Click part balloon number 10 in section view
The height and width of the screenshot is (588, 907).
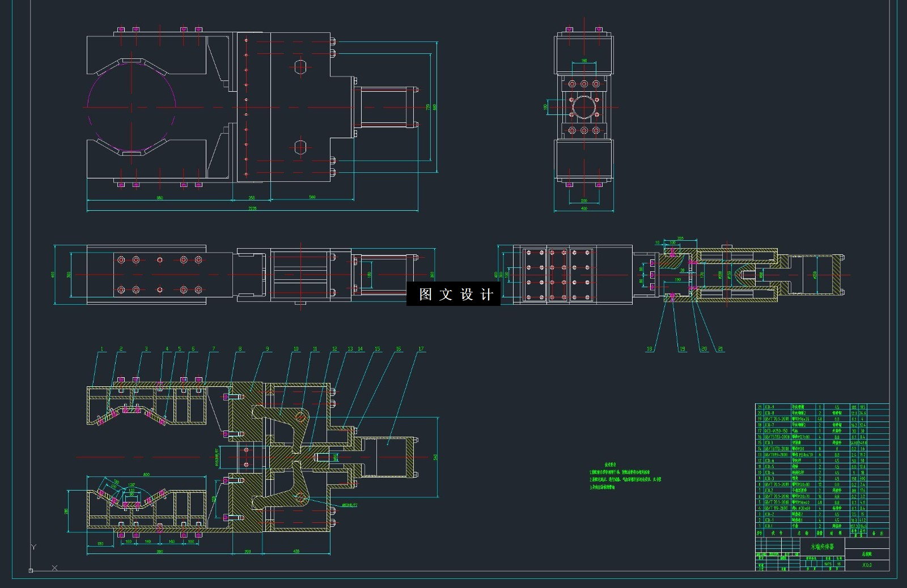pyautogui.click(x=296, y=349)
